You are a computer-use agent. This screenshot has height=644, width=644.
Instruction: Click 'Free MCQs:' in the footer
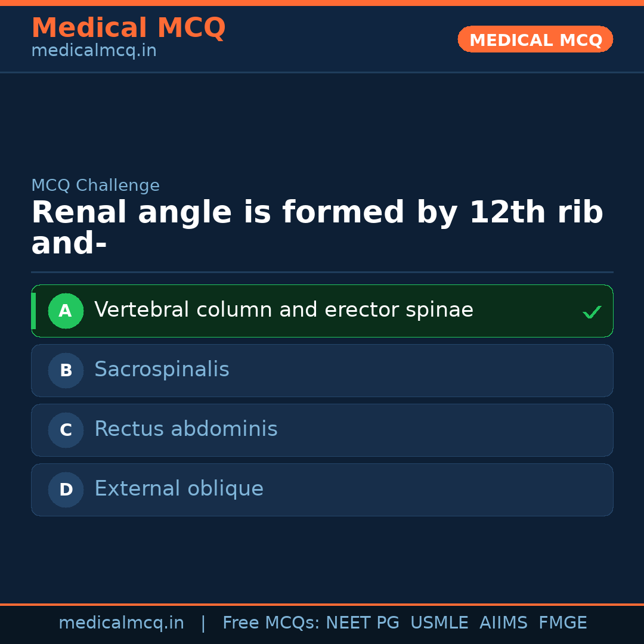(271, 623)
